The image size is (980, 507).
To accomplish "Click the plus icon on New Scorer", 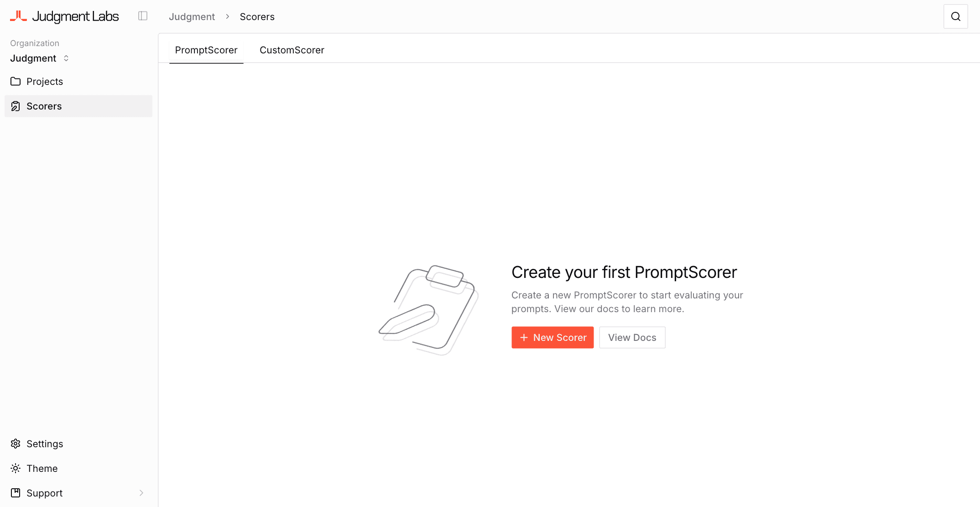I will click(x=524, y=337).
